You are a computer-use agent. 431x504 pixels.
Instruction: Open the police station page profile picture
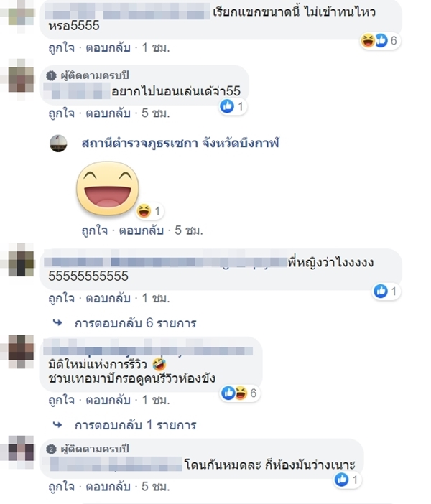tap(58, 144)
